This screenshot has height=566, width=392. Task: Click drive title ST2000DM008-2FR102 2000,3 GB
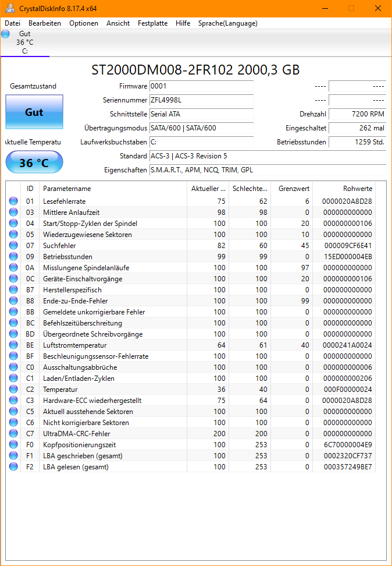point(196,70)
